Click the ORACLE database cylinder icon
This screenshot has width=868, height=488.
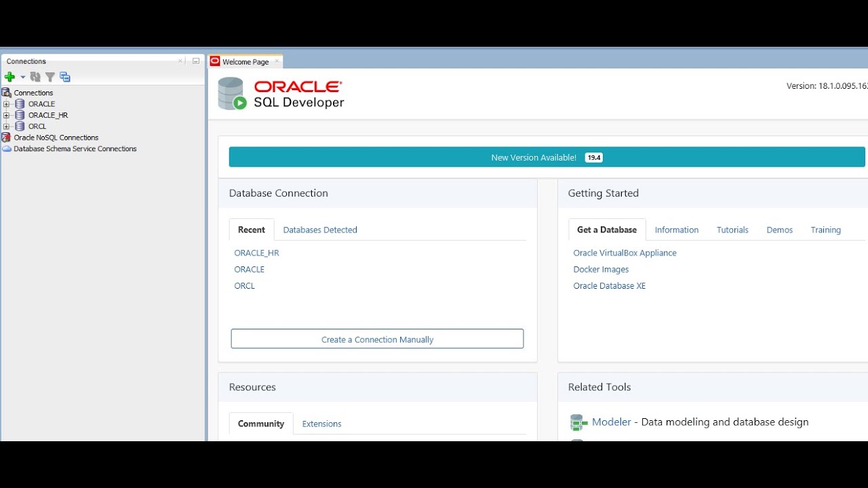[20, 104]
